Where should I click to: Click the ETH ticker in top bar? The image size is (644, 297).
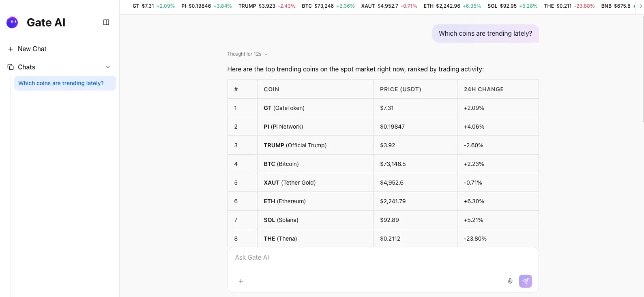(x=452, y=6)
